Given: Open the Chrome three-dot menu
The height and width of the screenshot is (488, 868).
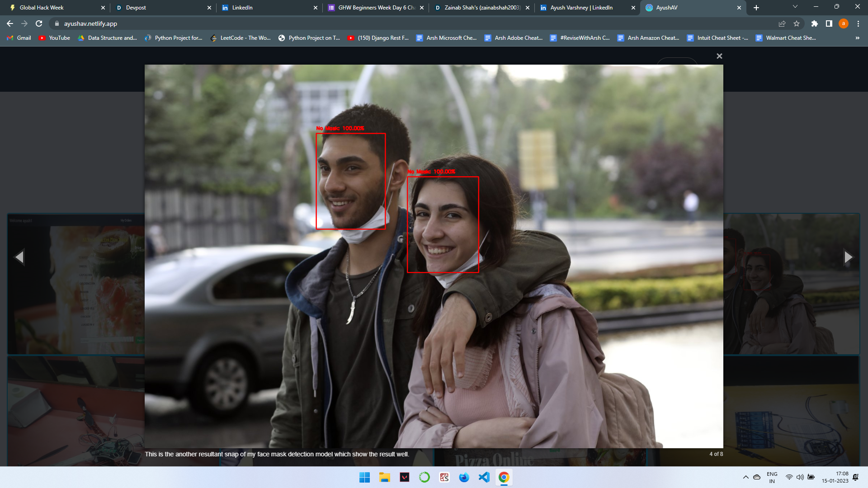Looking at the screenshot, I should 858,23.
